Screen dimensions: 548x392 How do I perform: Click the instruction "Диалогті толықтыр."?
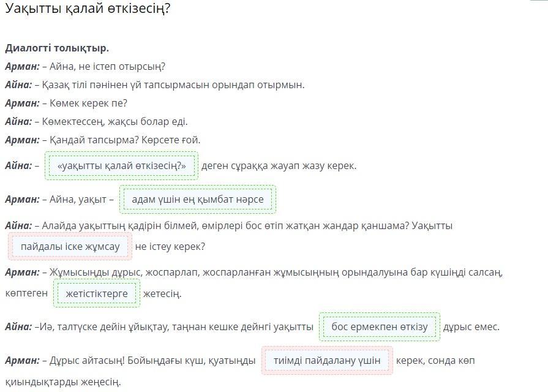point(57,48)
